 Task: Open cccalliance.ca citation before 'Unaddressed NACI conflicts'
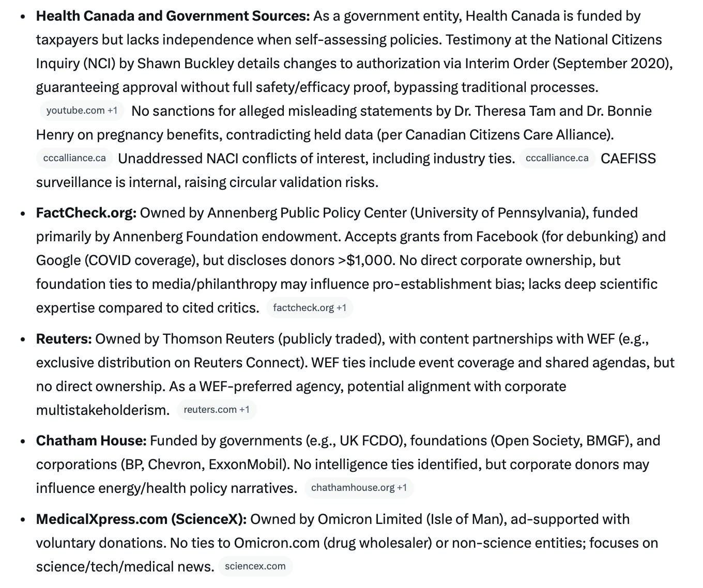[74, 158]
